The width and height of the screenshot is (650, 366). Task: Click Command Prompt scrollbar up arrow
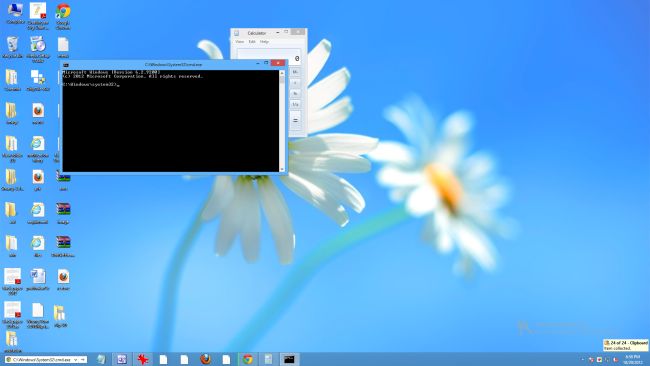coord(282,73)
